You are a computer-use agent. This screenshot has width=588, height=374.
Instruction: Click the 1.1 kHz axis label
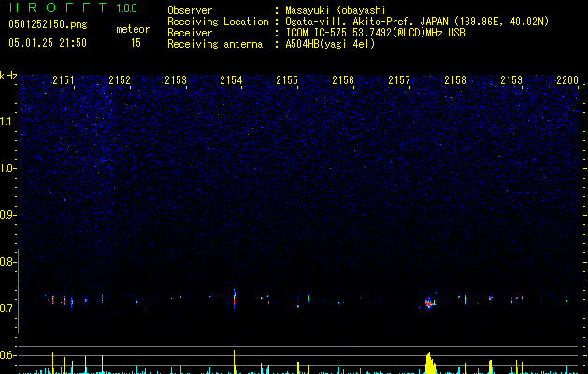click(x=7, y=122)
